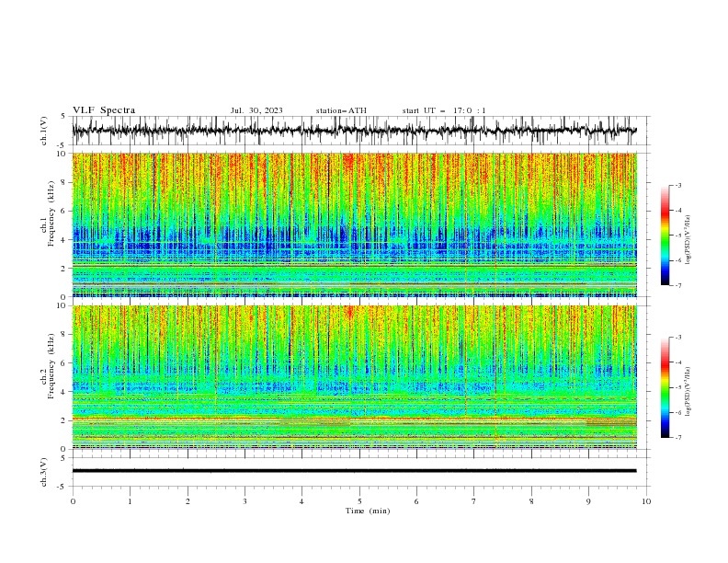Click the 'ch.1(V)' waveform axis label
The image size is (728, 563).
pyautogui.click(x=44, y=131)
